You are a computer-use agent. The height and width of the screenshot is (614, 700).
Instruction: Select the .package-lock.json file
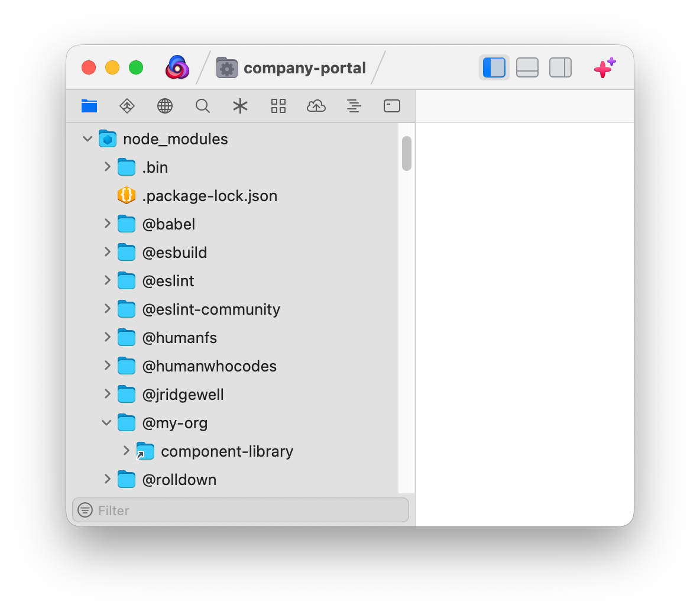[209, 196]
